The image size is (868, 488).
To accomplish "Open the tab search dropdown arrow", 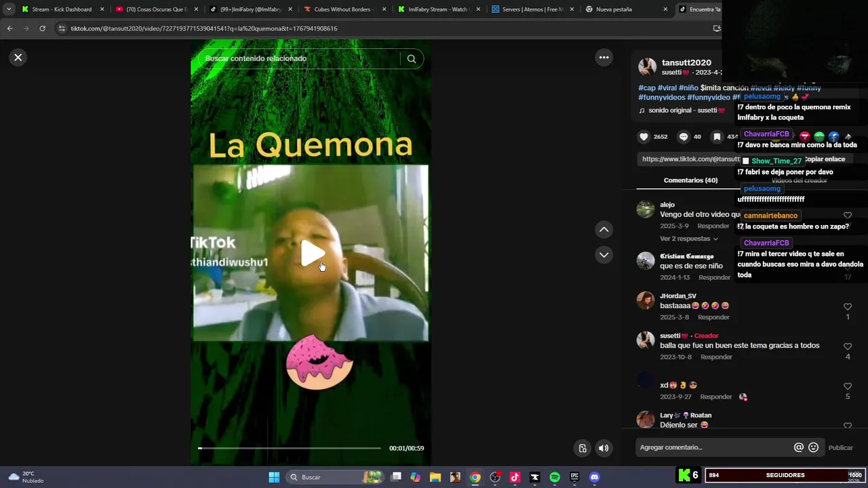I will tap(9, 9).
